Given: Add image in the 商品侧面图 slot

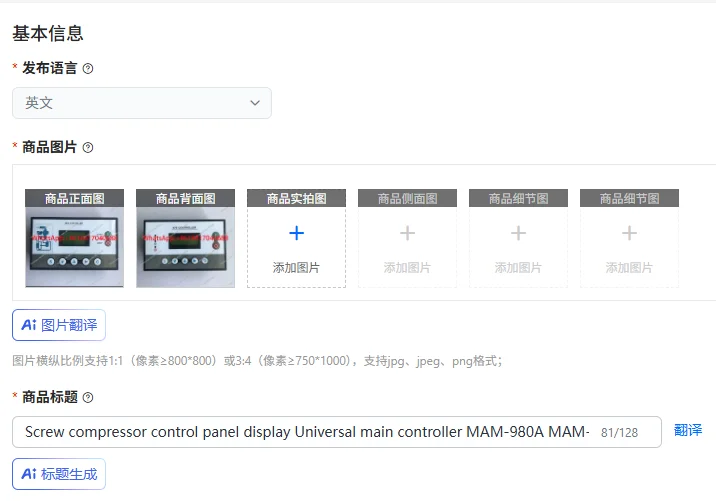Looking at the screenshot, I should point(407,238).
